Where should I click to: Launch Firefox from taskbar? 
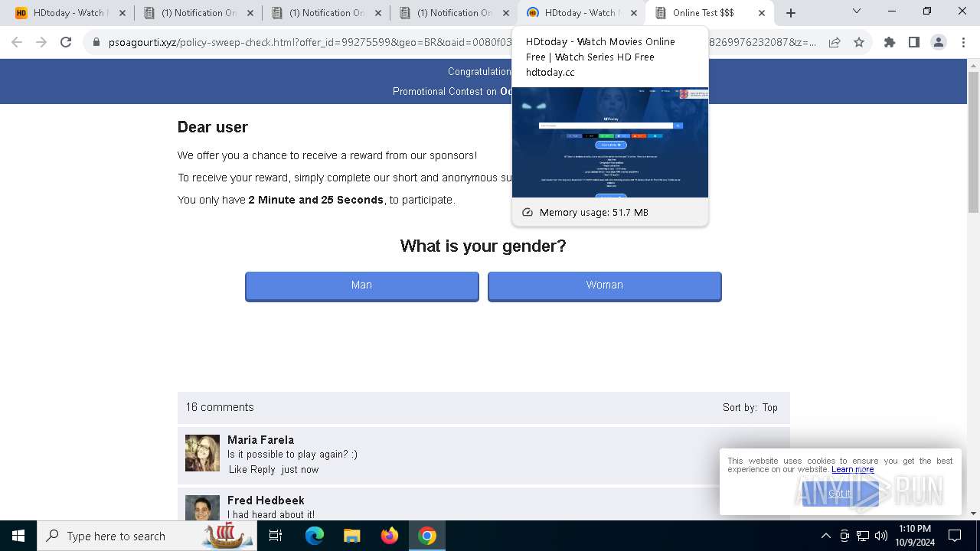point(390,536)
